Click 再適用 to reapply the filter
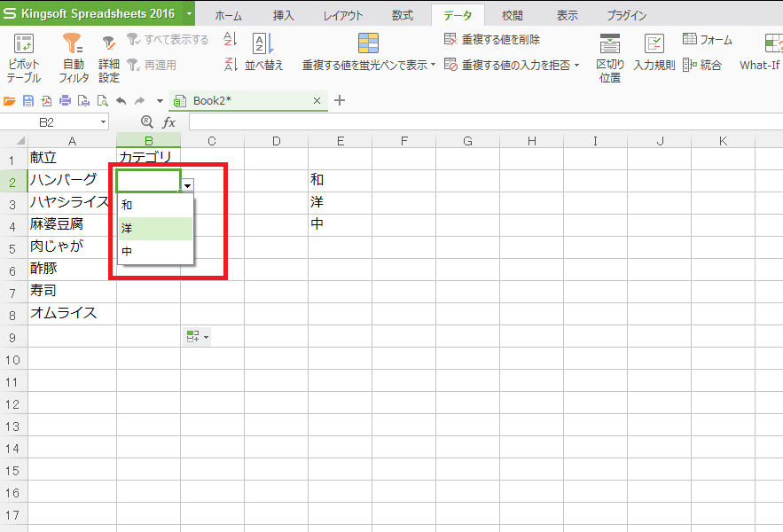The image size is (783, 532). [x=152, y=65]
